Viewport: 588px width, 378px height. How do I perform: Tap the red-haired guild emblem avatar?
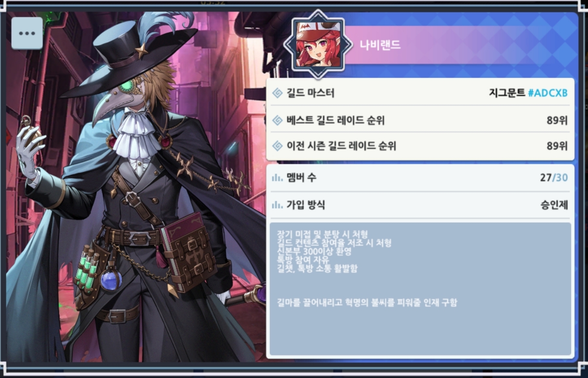point(318,45)
